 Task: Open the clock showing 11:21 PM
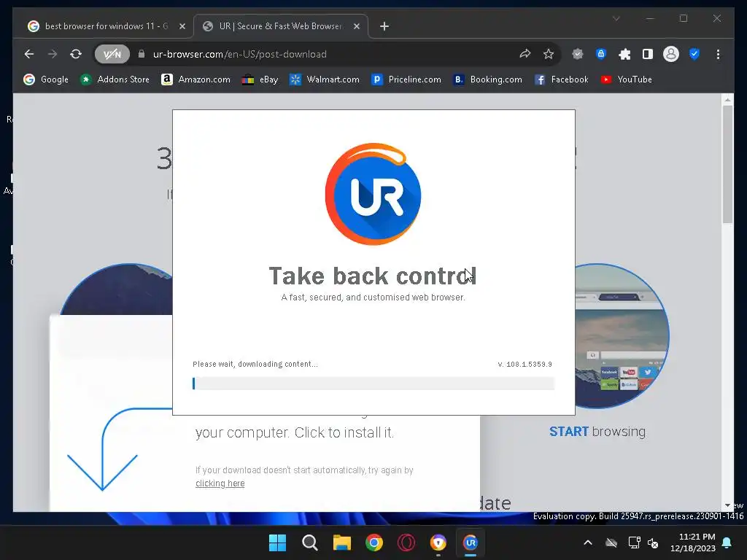[x=693, y=542]
